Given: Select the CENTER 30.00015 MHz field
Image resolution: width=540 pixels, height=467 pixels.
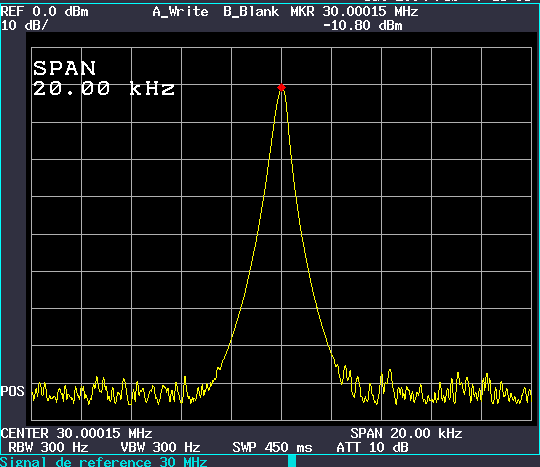Looking at the screenshot, I should tap(76, 433).
